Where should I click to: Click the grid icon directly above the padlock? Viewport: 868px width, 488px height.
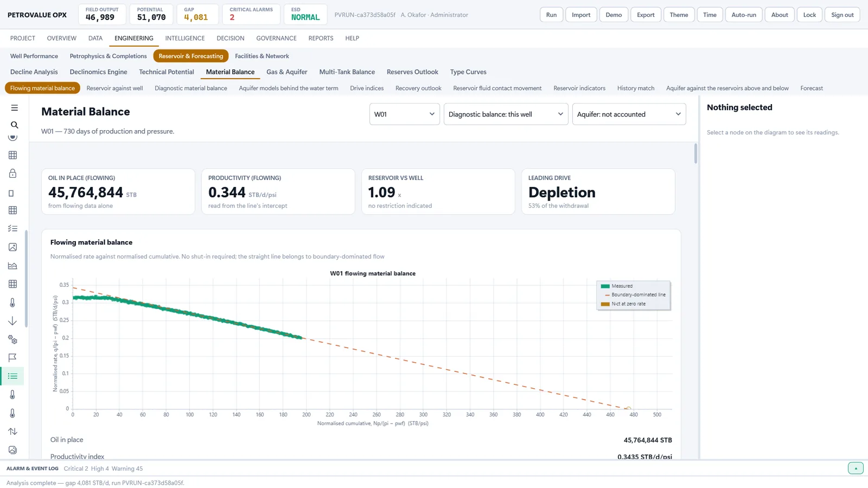click(x=12, y=155)
